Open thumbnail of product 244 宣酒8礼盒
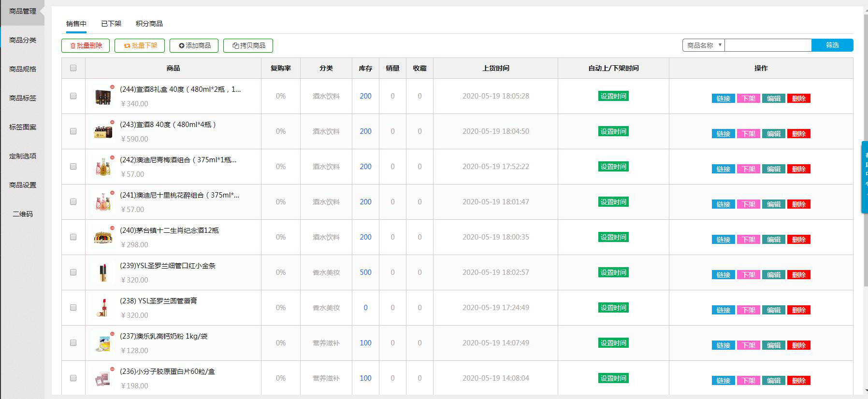Image resolution: width=868 pixels, height=399 pixels. 103,97
